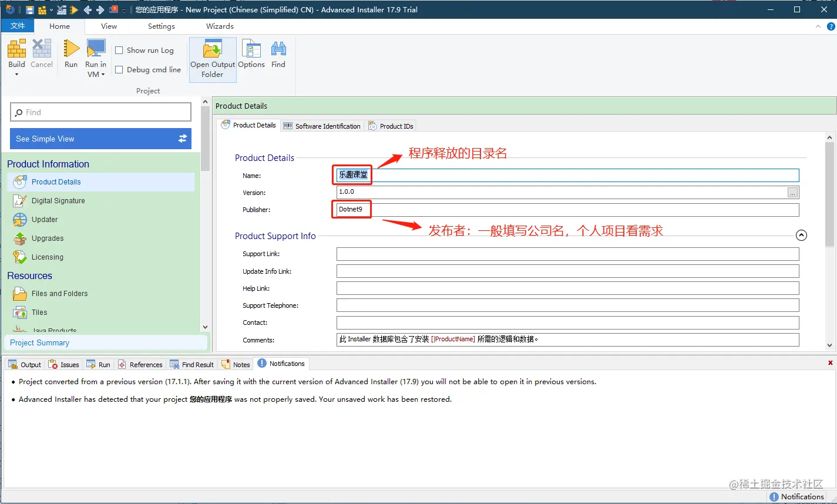Open the Issues tab in bottom panel

coord(64,364)
